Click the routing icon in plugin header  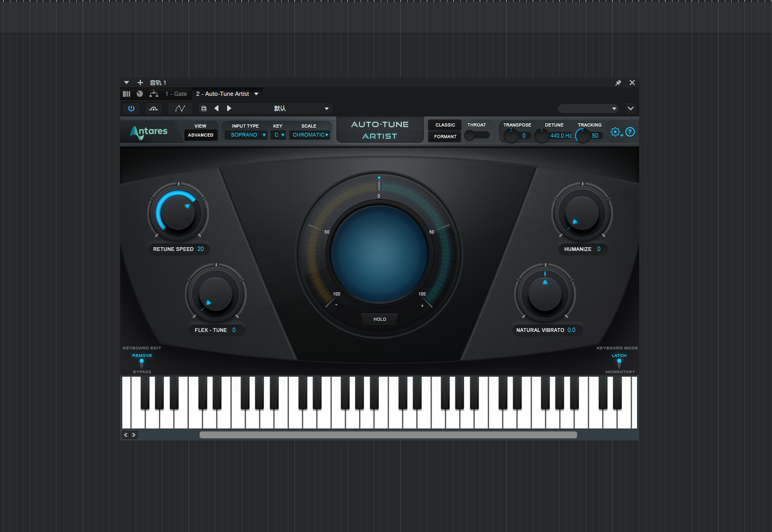154,94
